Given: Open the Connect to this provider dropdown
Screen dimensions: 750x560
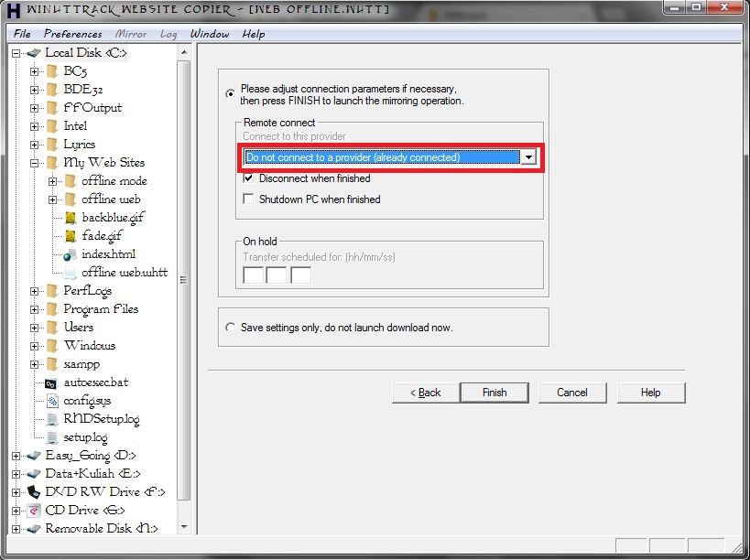Looking at the screenshot, I should (528, 157).
